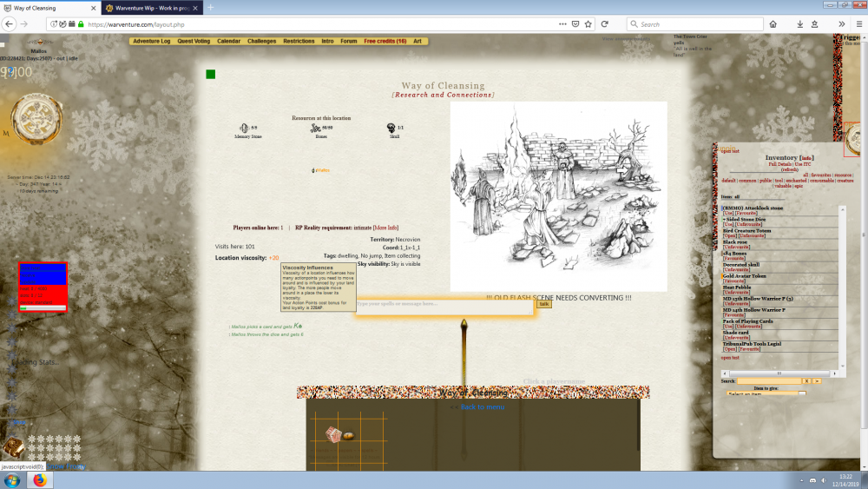
Task: Click the Back to menu link
Action: point(482,407)
